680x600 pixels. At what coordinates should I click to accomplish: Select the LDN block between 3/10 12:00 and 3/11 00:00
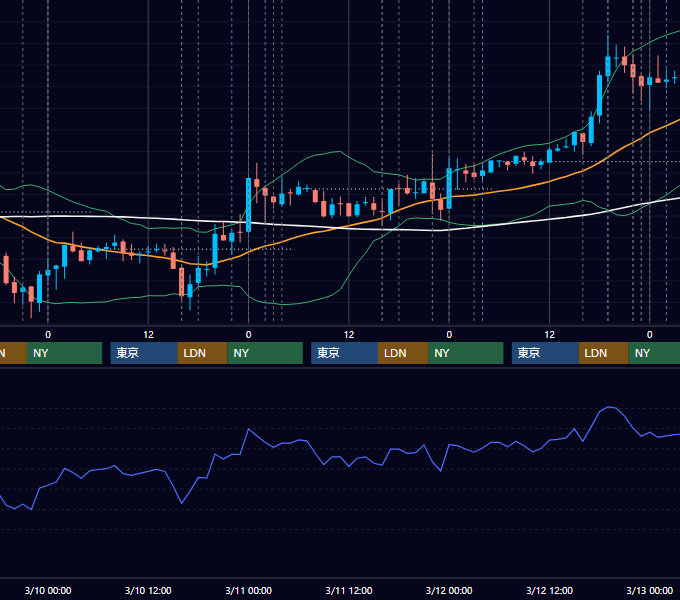pos(203,353)
